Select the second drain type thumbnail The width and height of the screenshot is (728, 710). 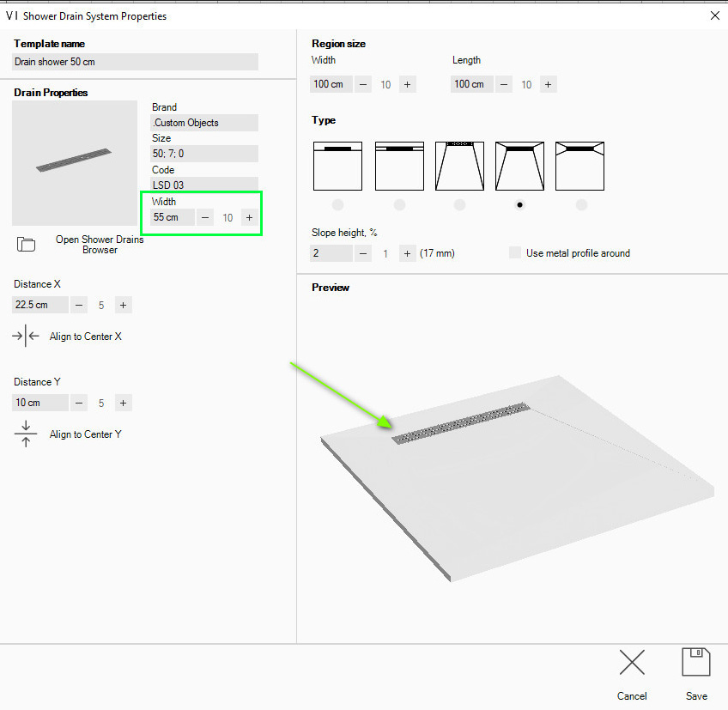tap(399, 167)
